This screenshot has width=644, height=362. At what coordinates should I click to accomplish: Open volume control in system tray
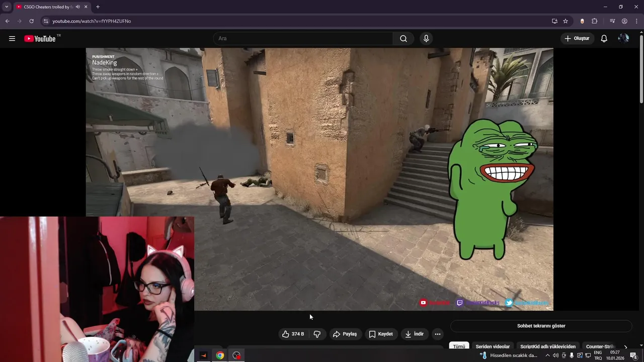coord(555,355)
